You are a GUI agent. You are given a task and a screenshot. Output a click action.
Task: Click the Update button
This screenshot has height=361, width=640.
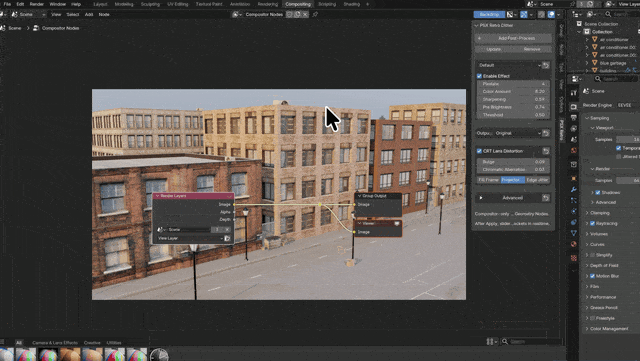(494, 49)
